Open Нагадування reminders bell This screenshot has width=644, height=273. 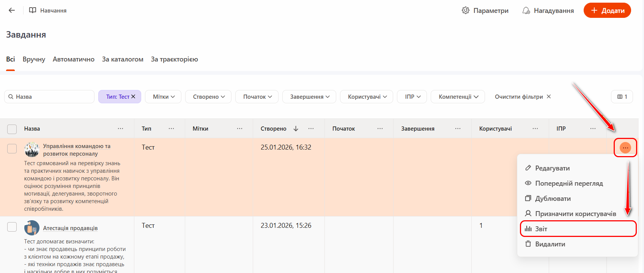tap(526, 11)
